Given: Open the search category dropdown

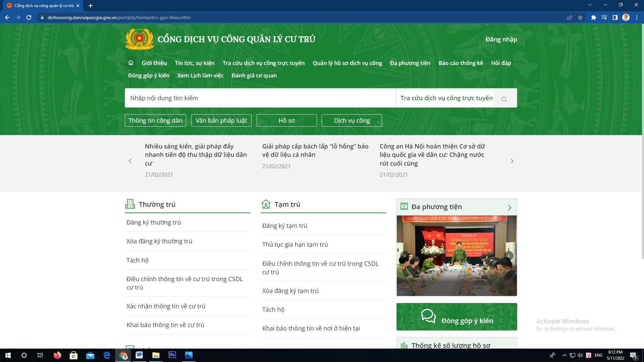Looking at the screenshot, I should coord(446,98).
